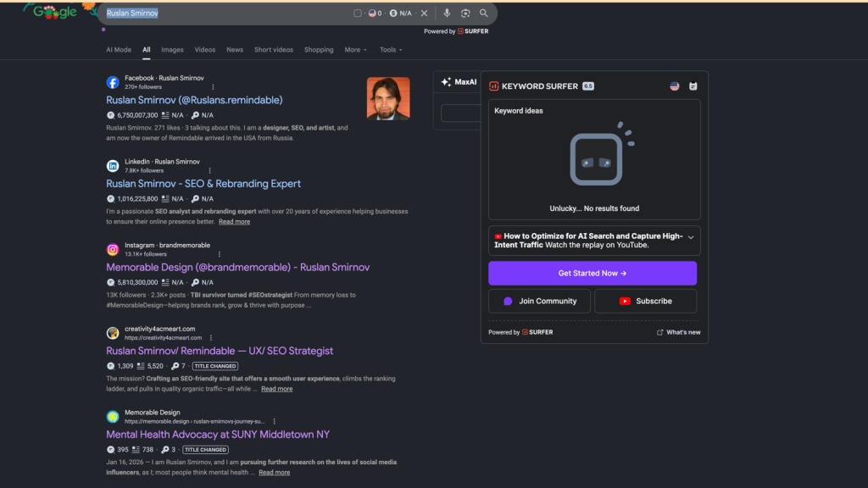Click the dollar CPC icon in search bar
The height and width of the screenshot is (488, 868).
click(x=393, y=14)
